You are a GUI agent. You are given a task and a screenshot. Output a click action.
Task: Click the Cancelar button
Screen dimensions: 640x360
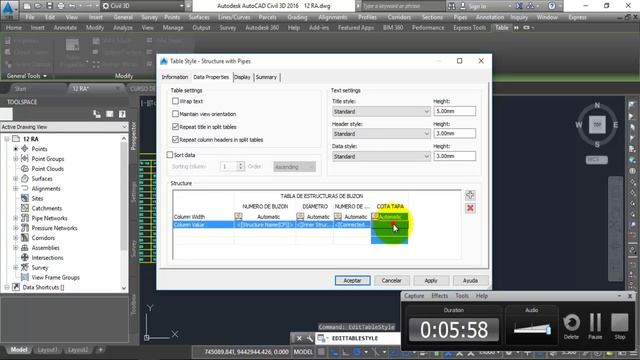[x=391, y=280]
